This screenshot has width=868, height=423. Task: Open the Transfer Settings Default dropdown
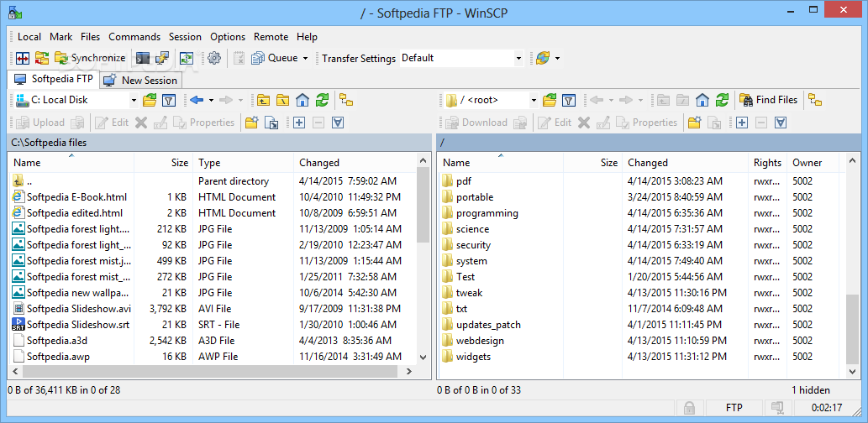[518, 58]
